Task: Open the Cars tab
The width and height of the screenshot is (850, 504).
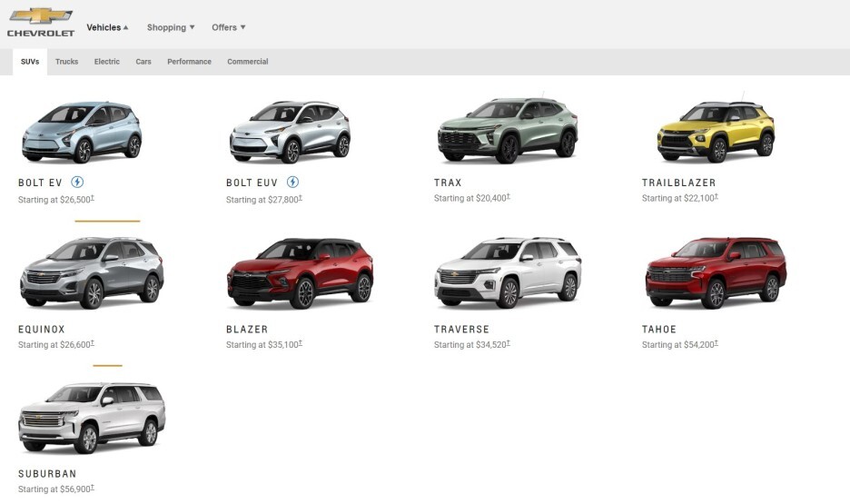Action: pos(143,62)
